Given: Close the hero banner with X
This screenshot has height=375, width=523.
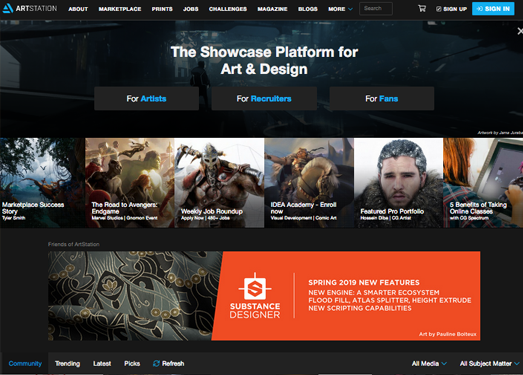Looking at the screenshot, I should pos(520,31).
